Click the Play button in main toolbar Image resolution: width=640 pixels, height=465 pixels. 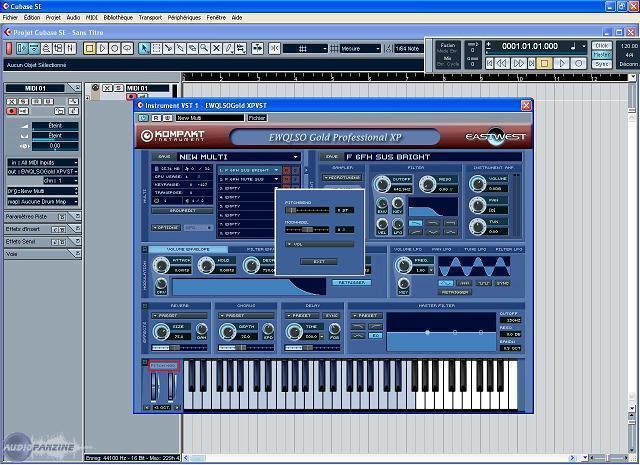tap(102, 49)
